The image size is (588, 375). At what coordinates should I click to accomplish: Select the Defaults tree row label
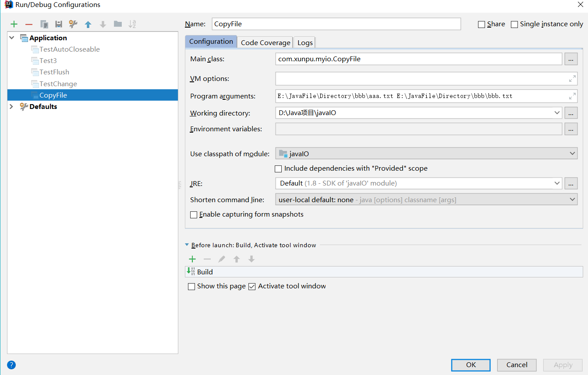[43, 107]
